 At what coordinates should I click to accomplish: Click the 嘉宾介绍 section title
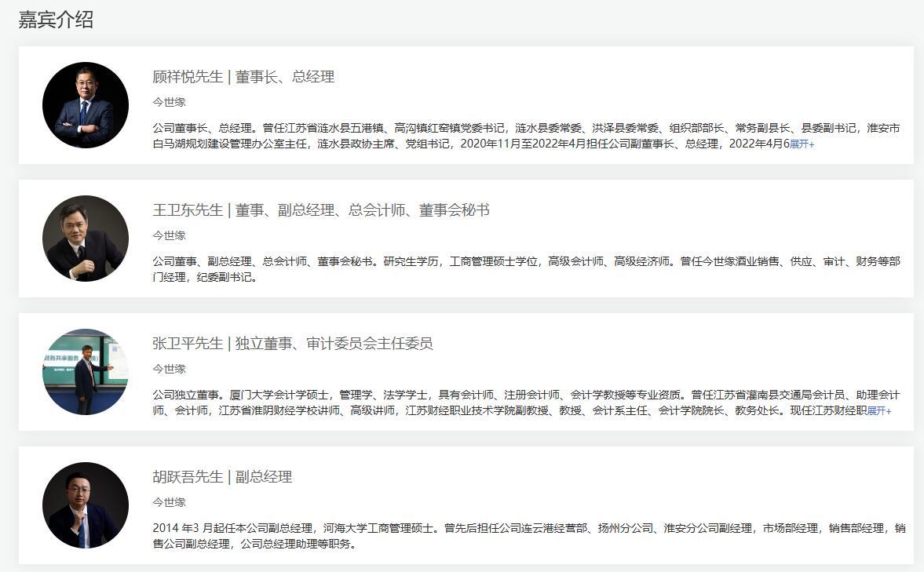pyautogui.click(x=56, y=20)
